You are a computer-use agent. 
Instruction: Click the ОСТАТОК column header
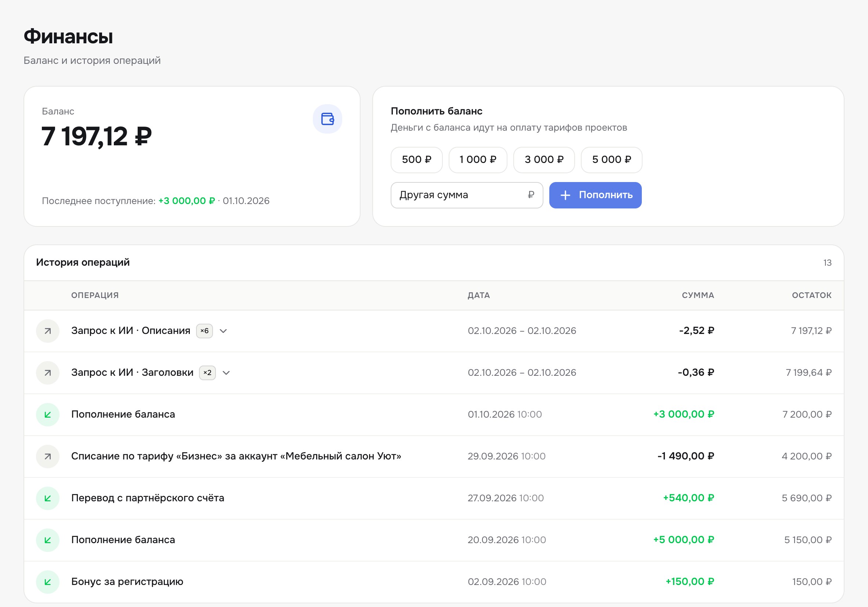tap(812, 295)
